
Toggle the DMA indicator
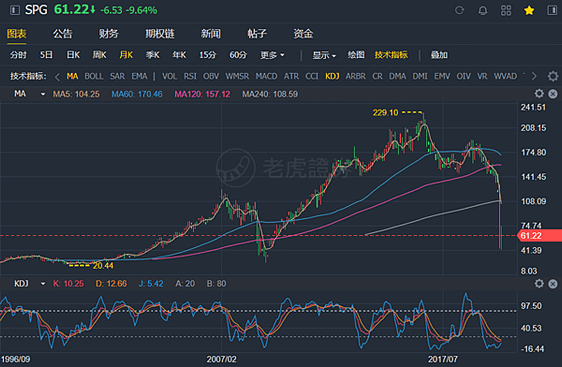coord(397,76)
